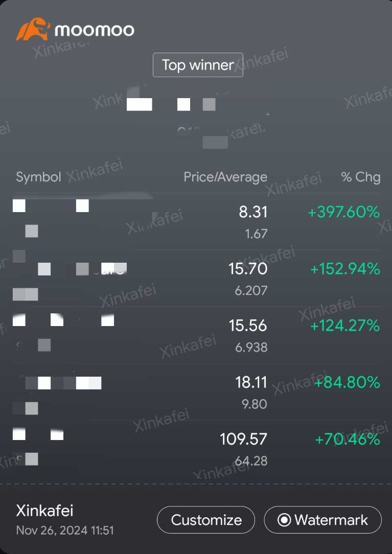Click the % Chg column header
The width and height of the screenshot is (392, 554).
click(x=361, y=177)
